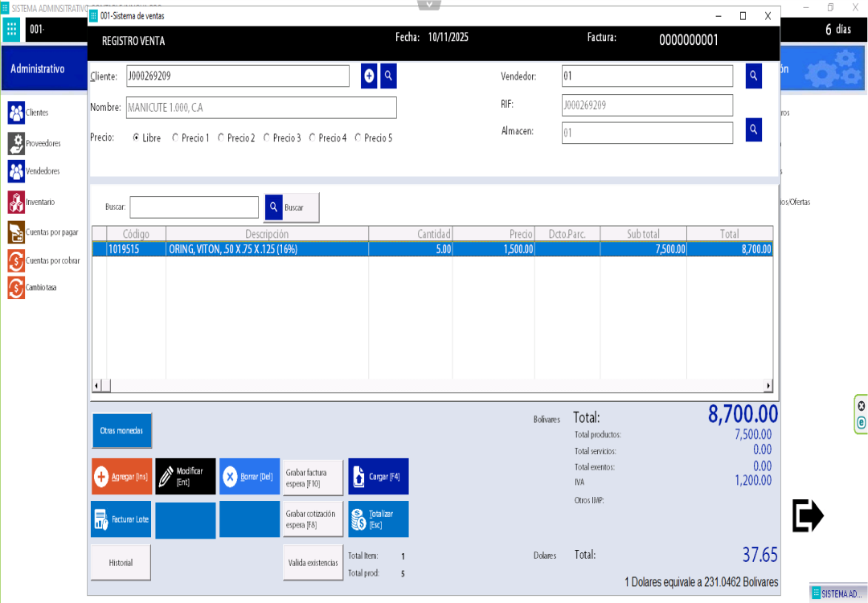Click the Descripción column header
This screenshot has height=603, width=868.
[x=267, y=234]
